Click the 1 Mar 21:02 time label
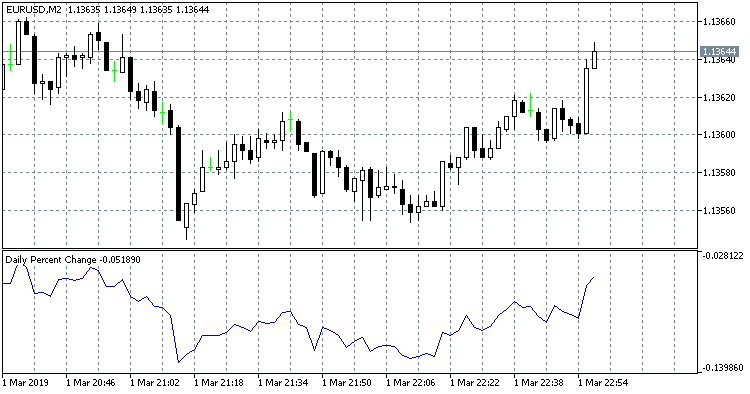The width and height of the screenshot is (750, 394). [x=154, y=383]
